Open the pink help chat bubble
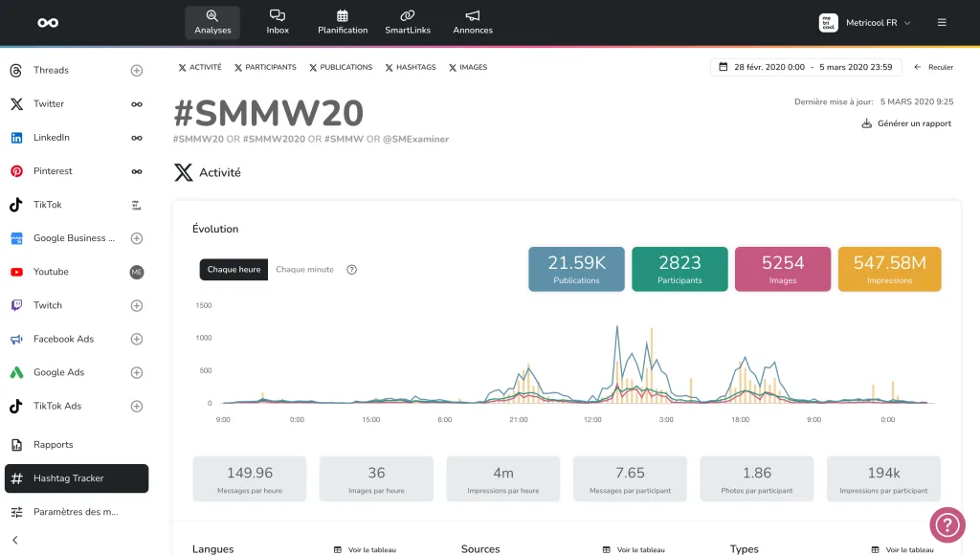Viewport: 980px width, 555px height. [x=947, y=525]
